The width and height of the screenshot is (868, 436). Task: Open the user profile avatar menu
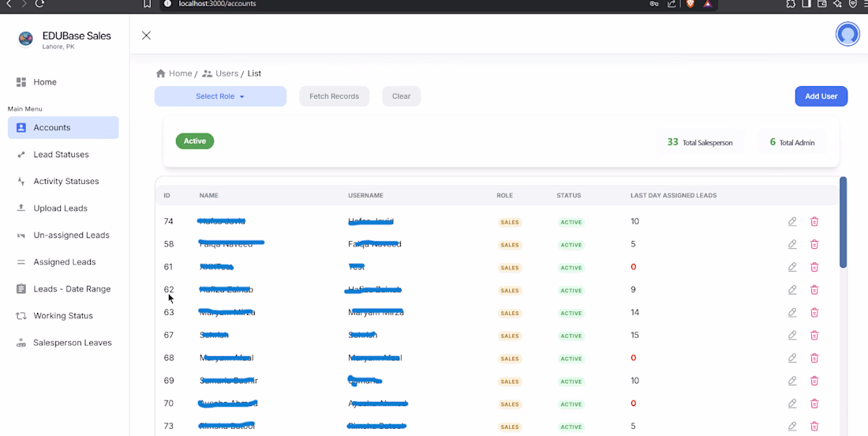pyautogui.click(x=847, y=34)
